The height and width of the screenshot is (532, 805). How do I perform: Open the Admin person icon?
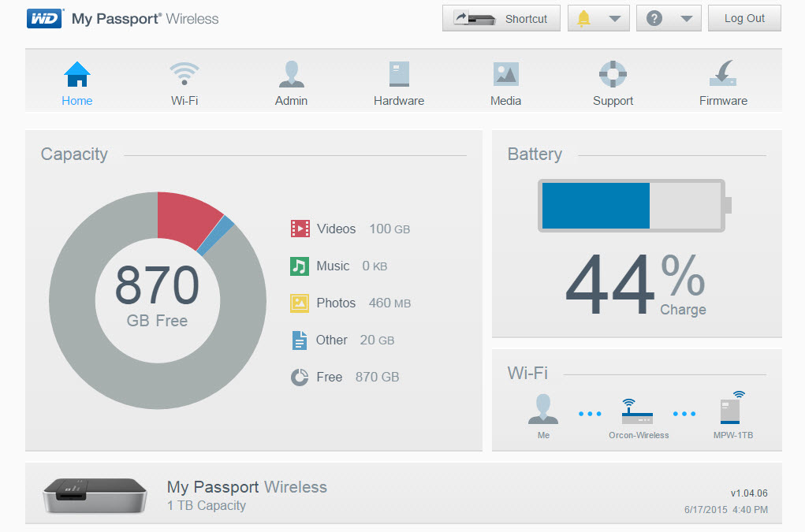tap(291, 74)
